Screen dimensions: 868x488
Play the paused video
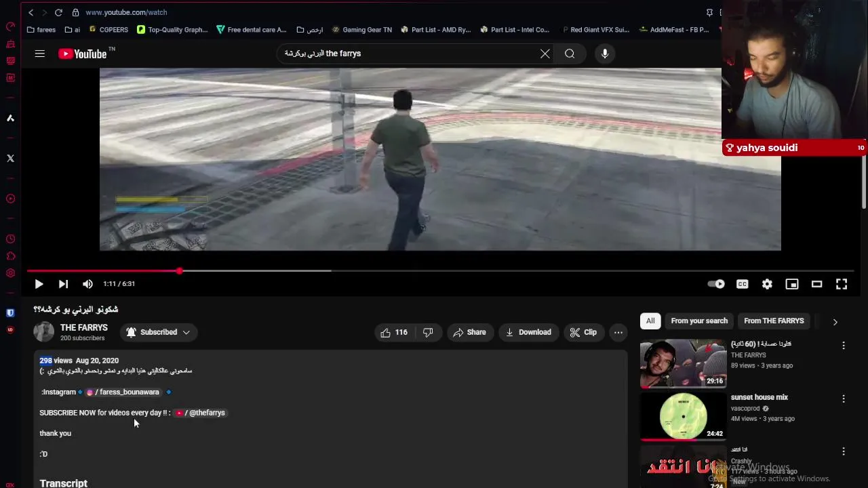coord(39,284)
